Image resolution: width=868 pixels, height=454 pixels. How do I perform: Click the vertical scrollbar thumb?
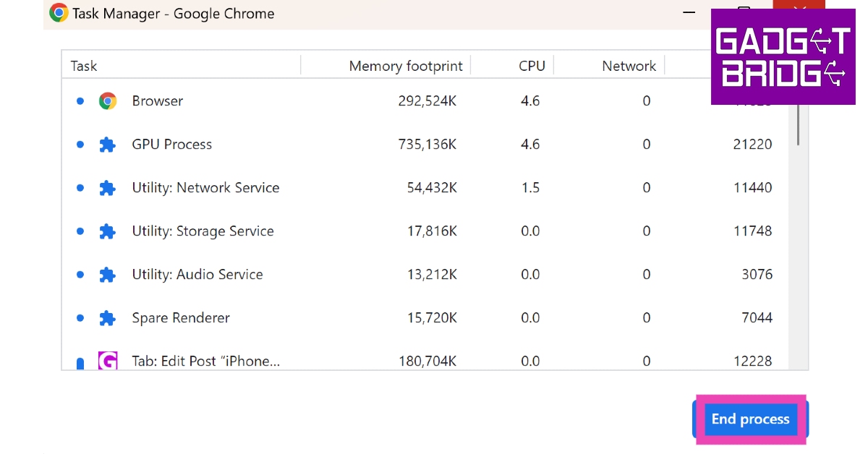click(799, 123)
